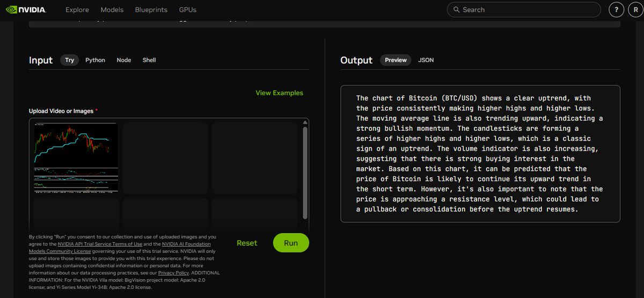Click the Reset button

coord(247,243)
